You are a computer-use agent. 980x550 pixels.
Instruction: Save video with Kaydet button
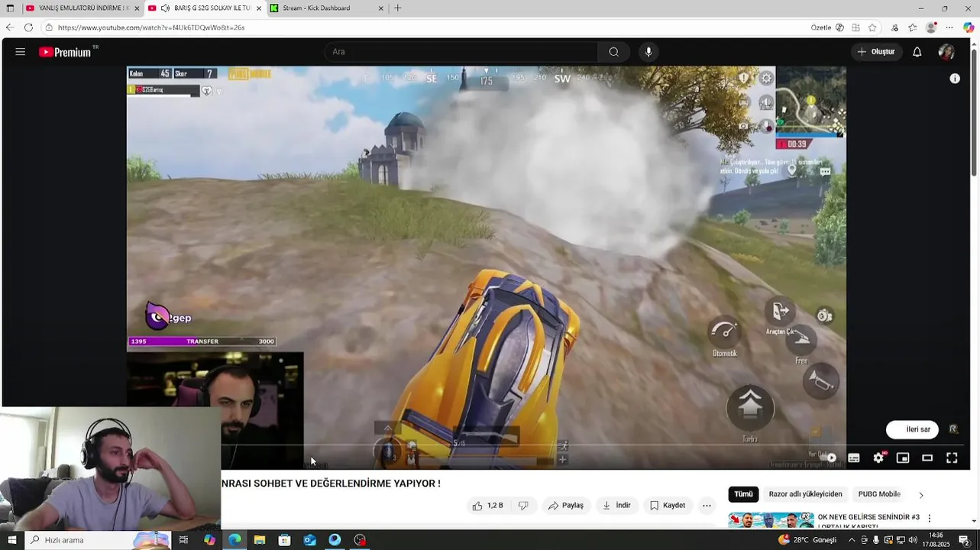(x=668, y=506)
